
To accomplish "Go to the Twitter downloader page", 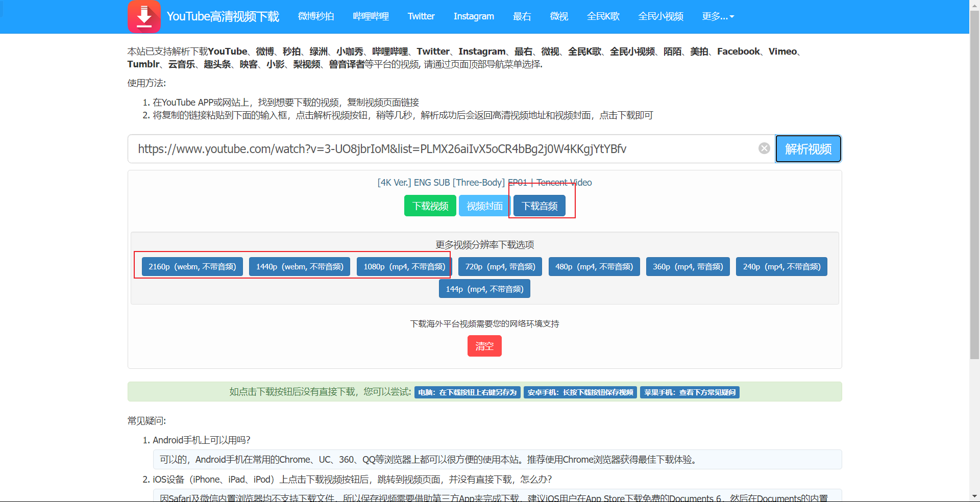I will pos(421,16).
